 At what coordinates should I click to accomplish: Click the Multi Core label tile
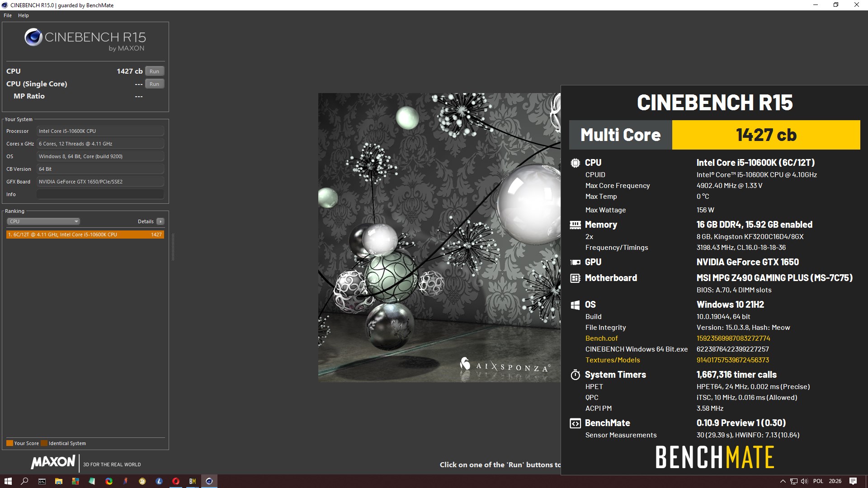(620, 135)
